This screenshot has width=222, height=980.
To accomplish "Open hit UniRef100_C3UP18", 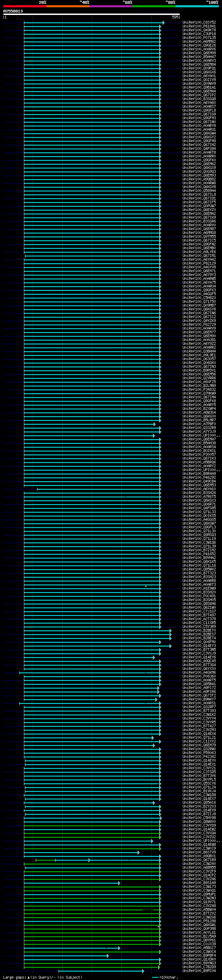I will 199,34.
